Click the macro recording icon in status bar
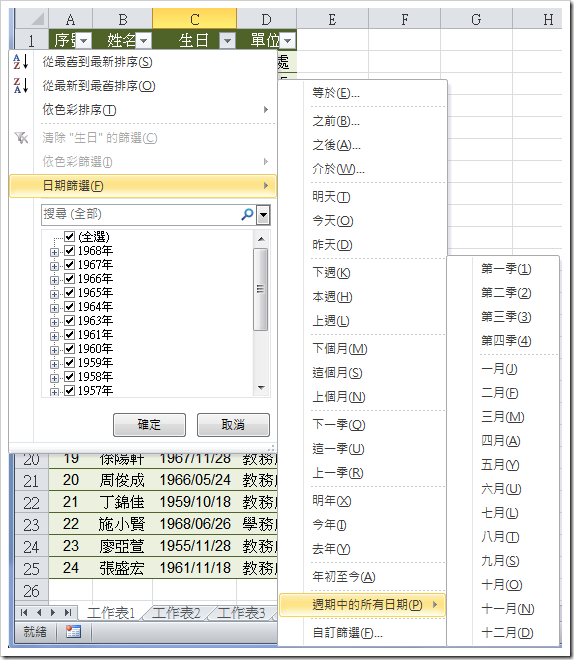 pyautogui.click(x=73, y=632)
